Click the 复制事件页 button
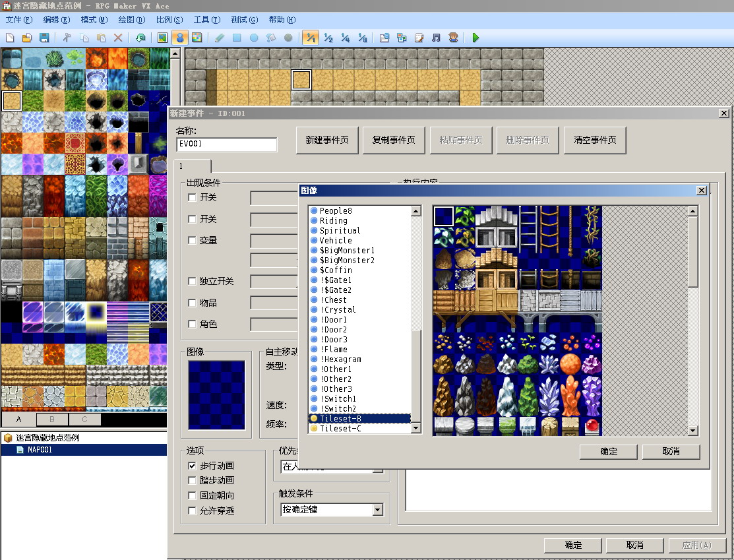 [394, 140]
